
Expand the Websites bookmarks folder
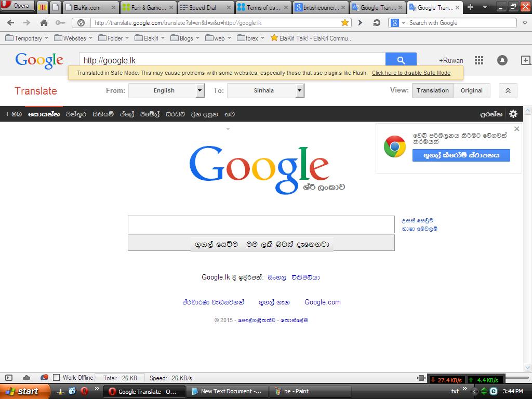73,38
